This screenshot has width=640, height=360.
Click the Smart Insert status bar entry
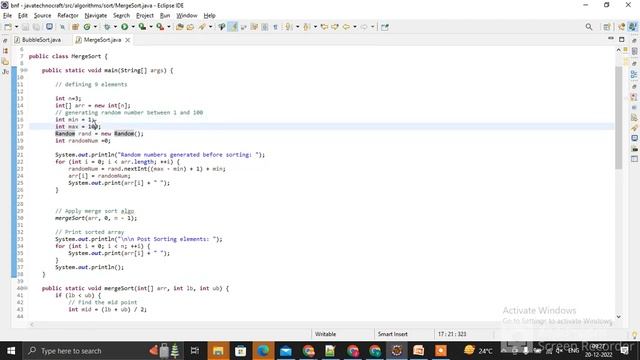(x=393, y=334)
